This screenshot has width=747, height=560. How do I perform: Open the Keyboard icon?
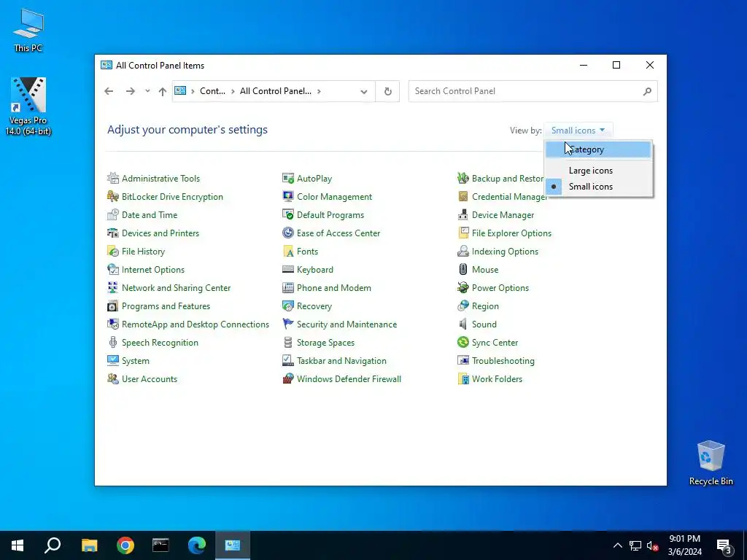(x=287, y=270)
